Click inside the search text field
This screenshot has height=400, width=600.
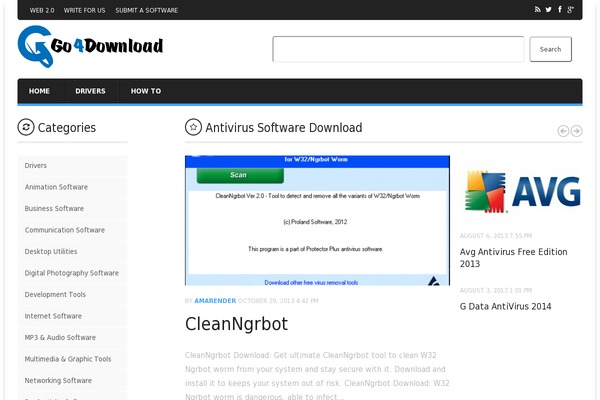pyautogui.click(x=398, y=49)
